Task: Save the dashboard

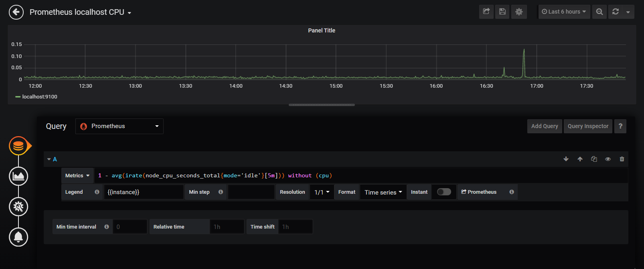Action: click(x=502, y=12)
